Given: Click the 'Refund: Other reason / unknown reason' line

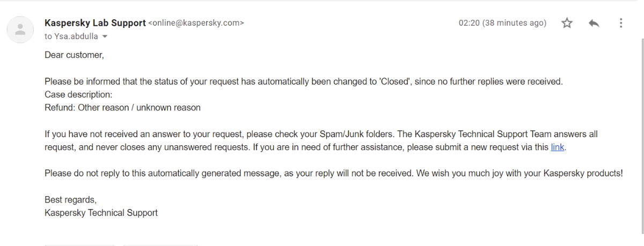Looking at the screenshot, I should [122, 108].
